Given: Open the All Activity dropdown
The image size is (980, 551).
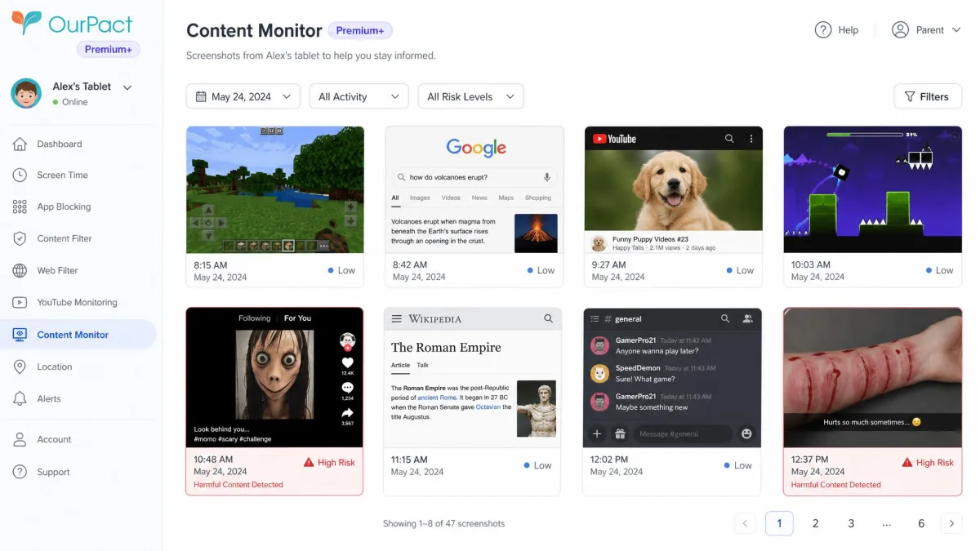Looking at the screenshot, I should [x=359, y=96].
